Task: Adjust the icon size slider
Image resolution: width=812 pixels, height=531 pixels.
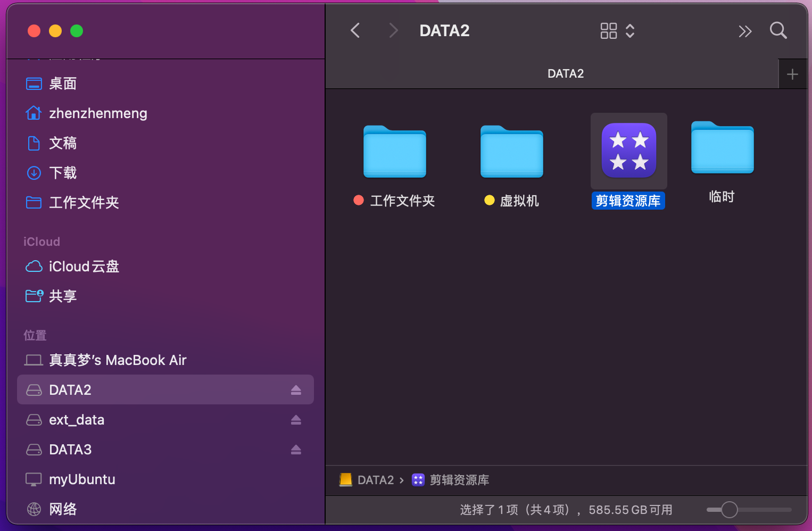Action: pos(729,510)
